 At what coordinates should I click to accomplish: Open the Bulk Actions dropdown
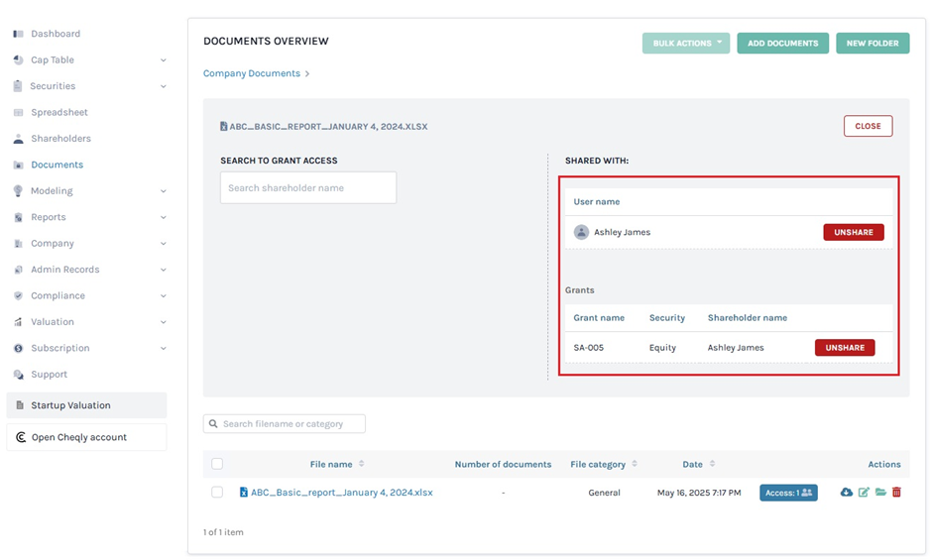point(685,44)
